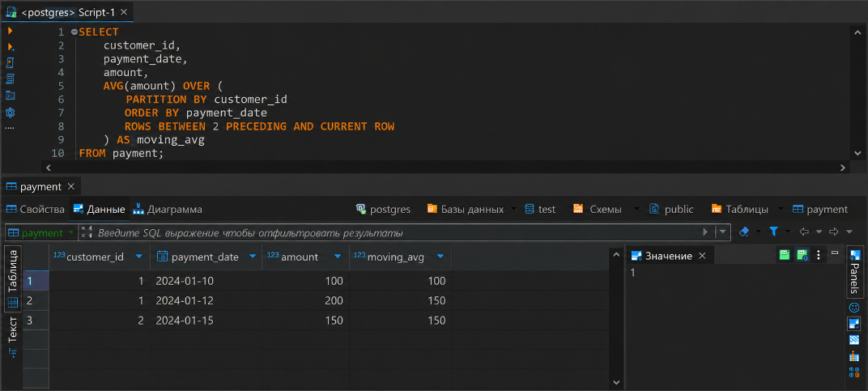The height and width of the screenshot is (391, 868).
Task: Close the payment result tab
Action: (x=70, y=187)
